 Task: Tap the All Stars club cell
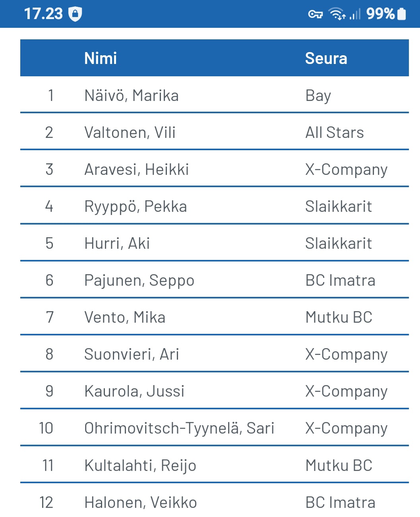[x=335, y=132]
